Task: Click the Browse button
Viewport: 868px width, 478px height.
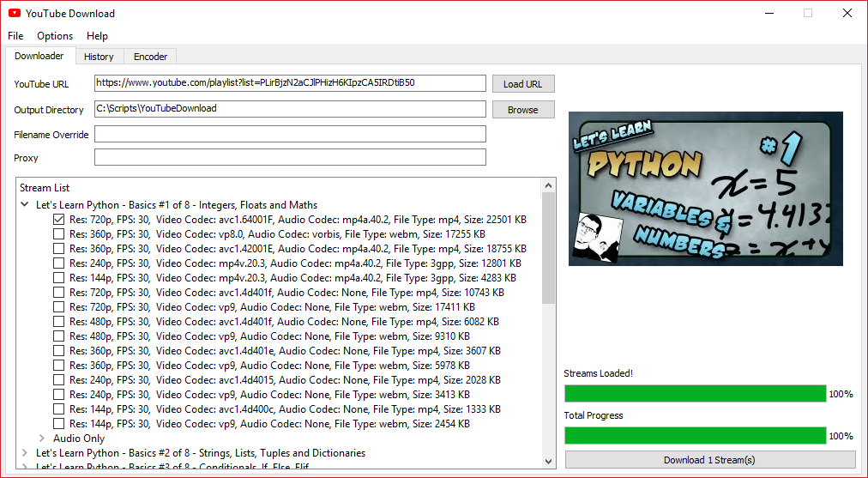Action: pyautogui.click(x=523, y=110)
